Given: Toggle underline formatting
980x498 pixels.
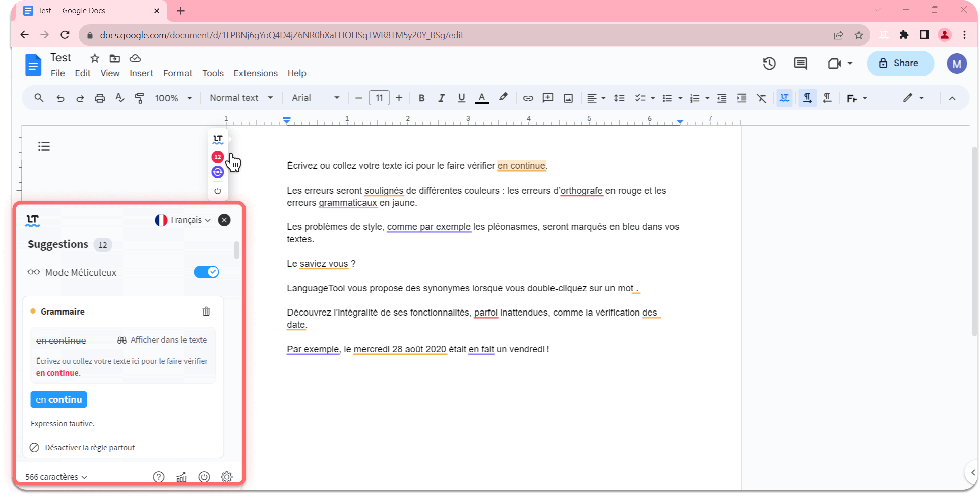Looking at the screenshot, I should [x=461, y=98].
